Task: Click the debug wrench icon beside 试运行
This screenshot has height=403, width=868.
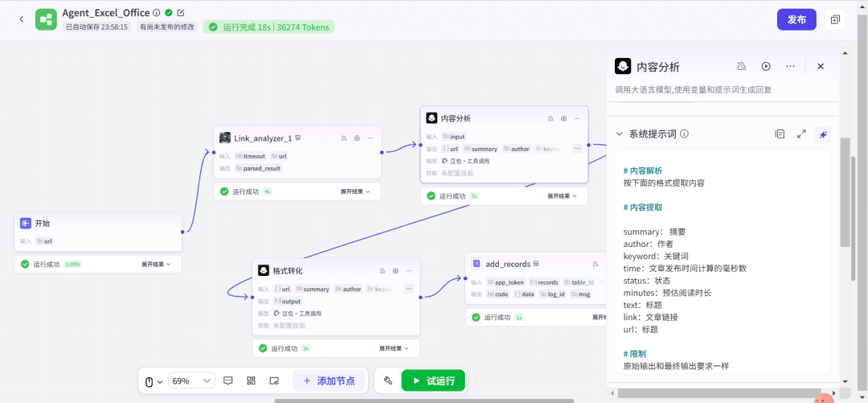Action: [x=388, y=380]
